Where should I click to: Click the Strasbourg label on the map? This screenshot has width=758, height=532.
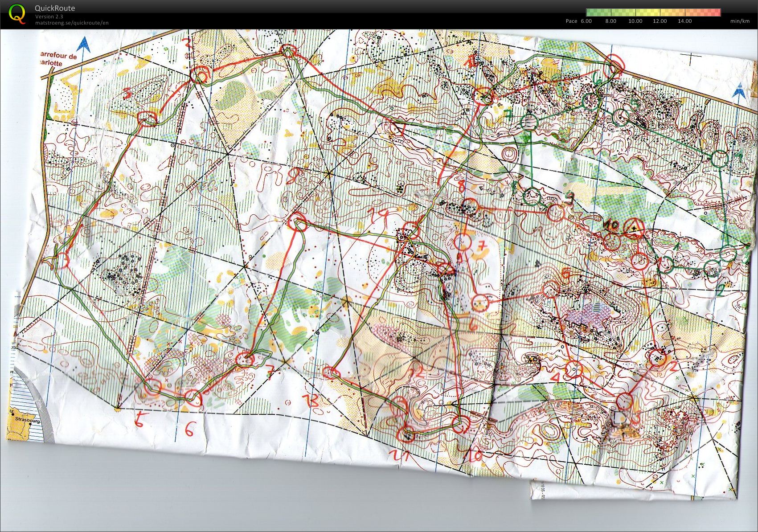pyautogui.click(x=27, y=420)
